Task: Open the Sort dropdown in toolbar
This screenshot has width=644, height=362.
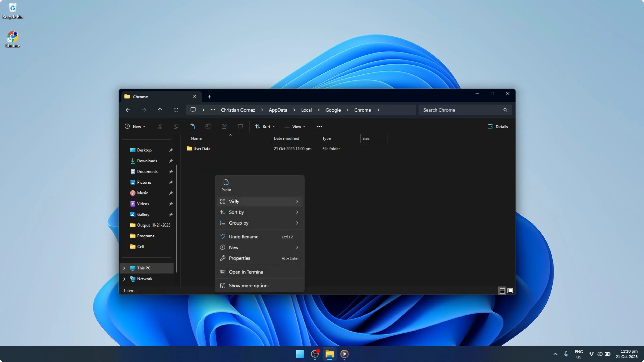Action: (265, 126)
